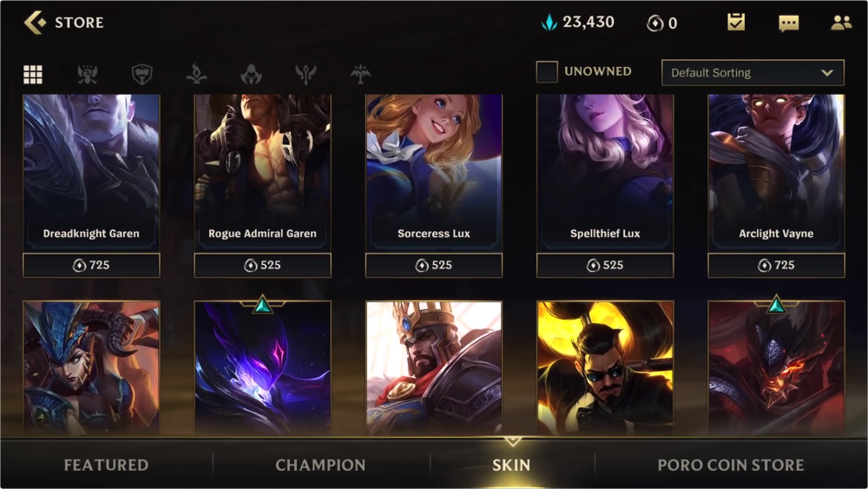Buy Dreadknight Garen for 725
The height and width of the screenshot is (489, 868).
coord(91,265)
